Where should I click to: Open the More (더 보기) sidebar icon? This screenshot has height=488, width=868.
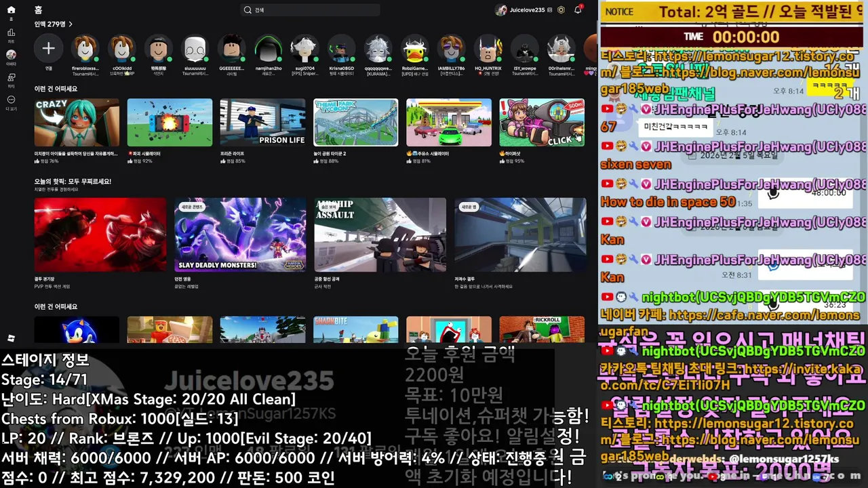pyautogui.click(x=11, y=100)
